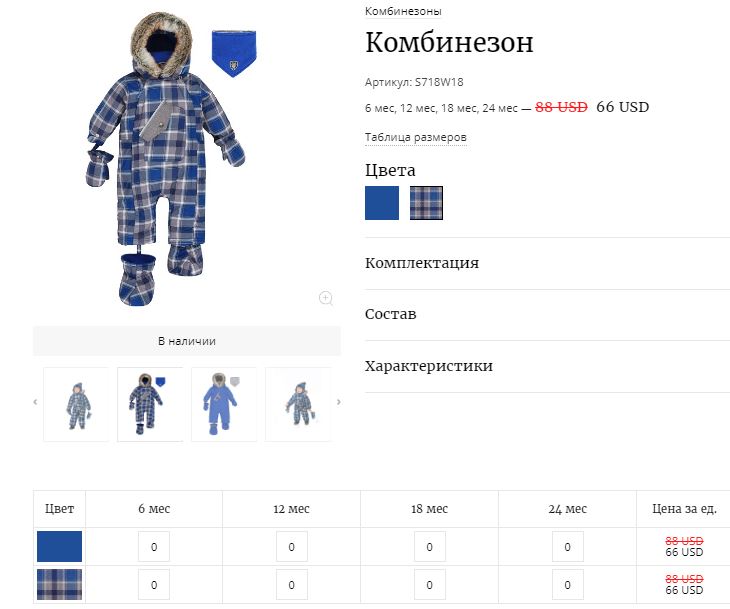
Task: Select the first plaid snowsuit thumbnail
Action: pos(77,404)
